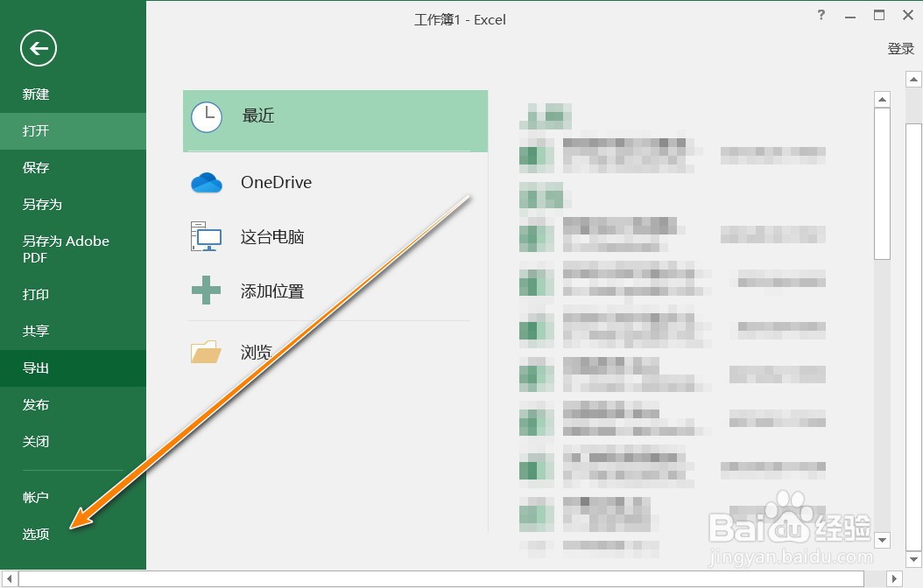
Task: Click horizontal scrollbar left arrow
Action: (9, 578)
